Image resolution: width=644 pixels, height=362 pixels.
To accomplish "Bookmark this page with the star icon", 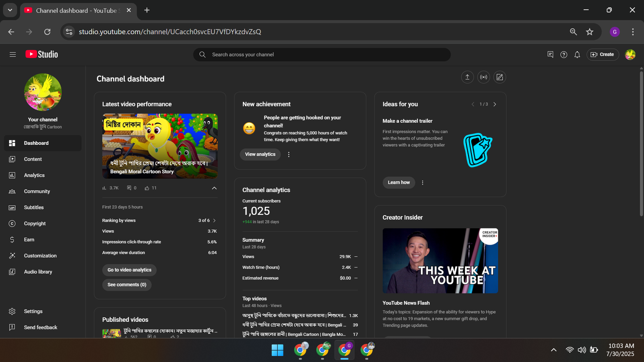I will pyautogui.click(x=590, y=32).
